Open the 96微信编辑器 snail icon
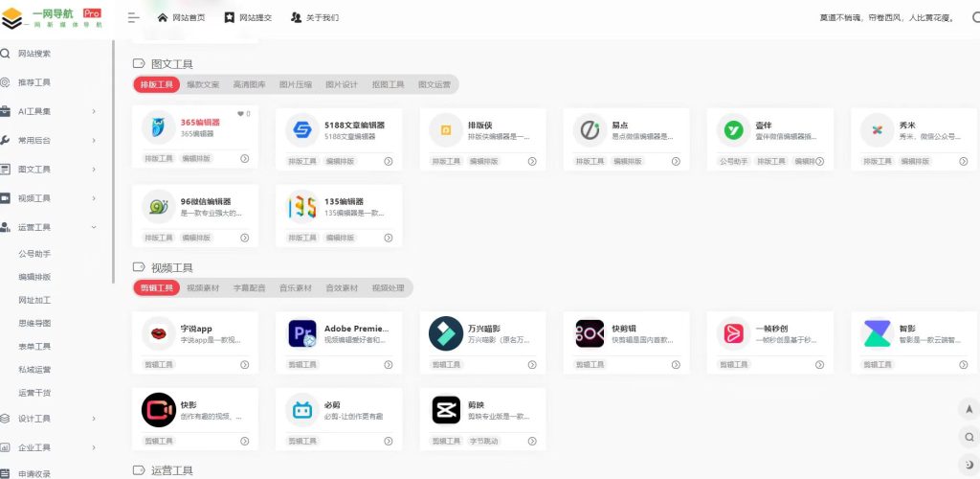980x479 pixels. (159, 206)
